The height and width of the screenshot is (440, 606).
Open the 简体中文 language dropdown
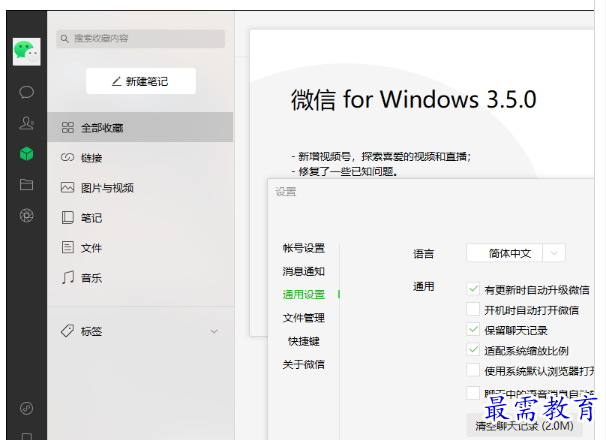click(516, 253)
